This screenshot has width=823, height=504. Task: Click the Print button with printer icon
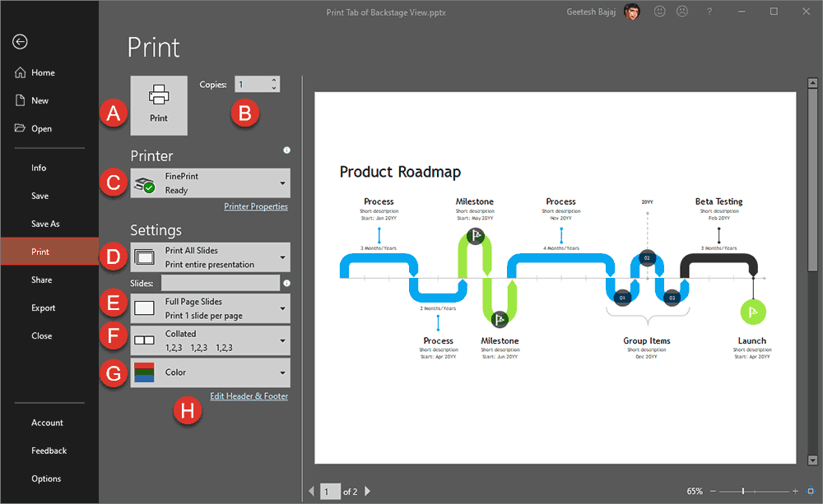159,106
